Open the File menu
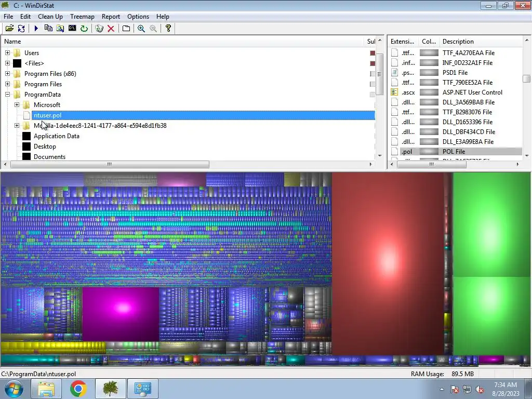This screenshot has height=399, width=532. coord(8,17)
